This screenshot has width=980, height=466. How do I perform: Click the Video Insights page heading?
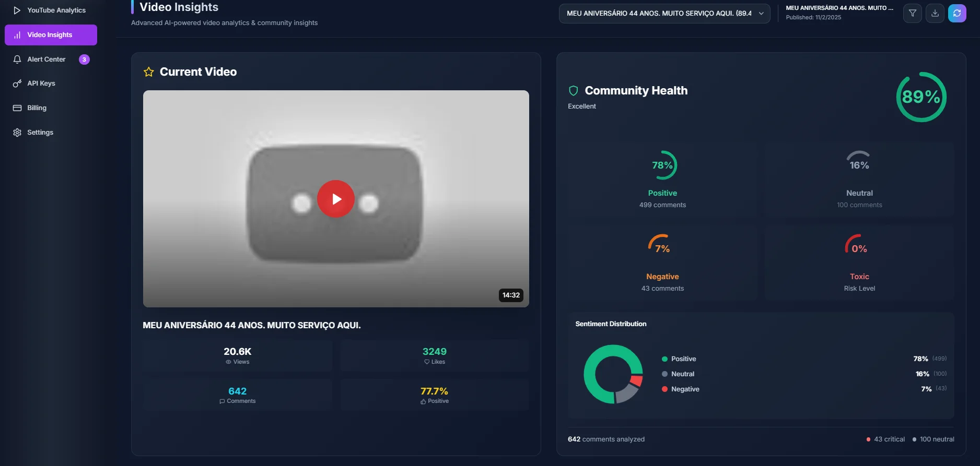[x=179, y=7]
